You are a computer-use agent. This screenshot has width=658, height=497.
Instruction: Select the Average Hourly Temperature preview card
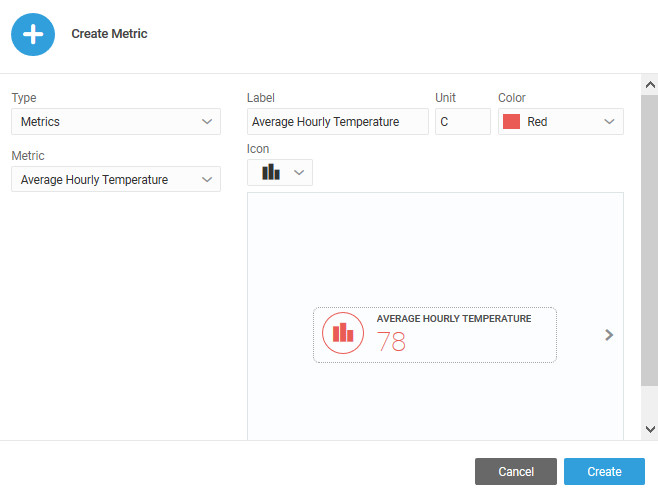(435, 335)
